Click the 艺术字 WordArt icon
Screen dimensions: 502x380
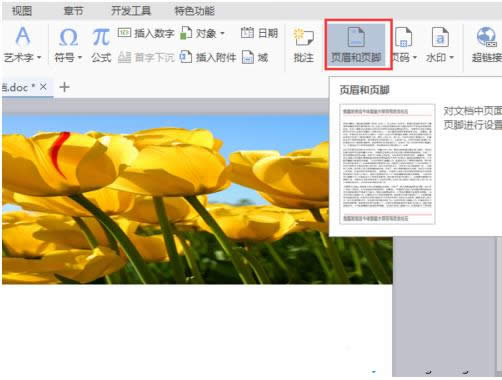coord(23,36)
